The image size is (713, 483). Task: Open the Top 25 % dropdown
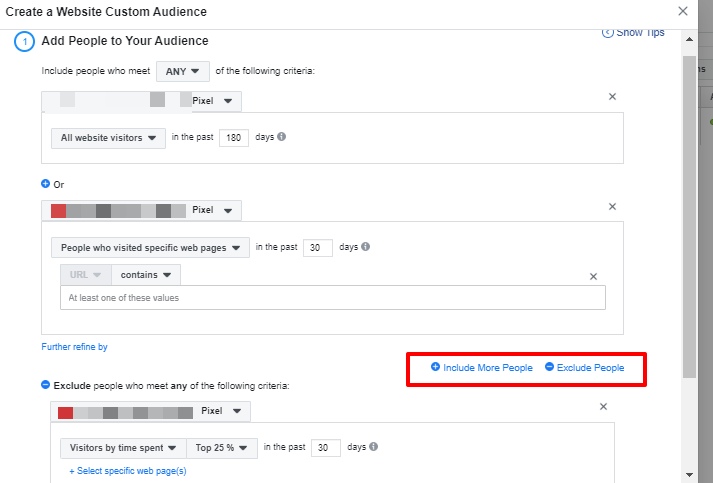(x=222, y=447)
